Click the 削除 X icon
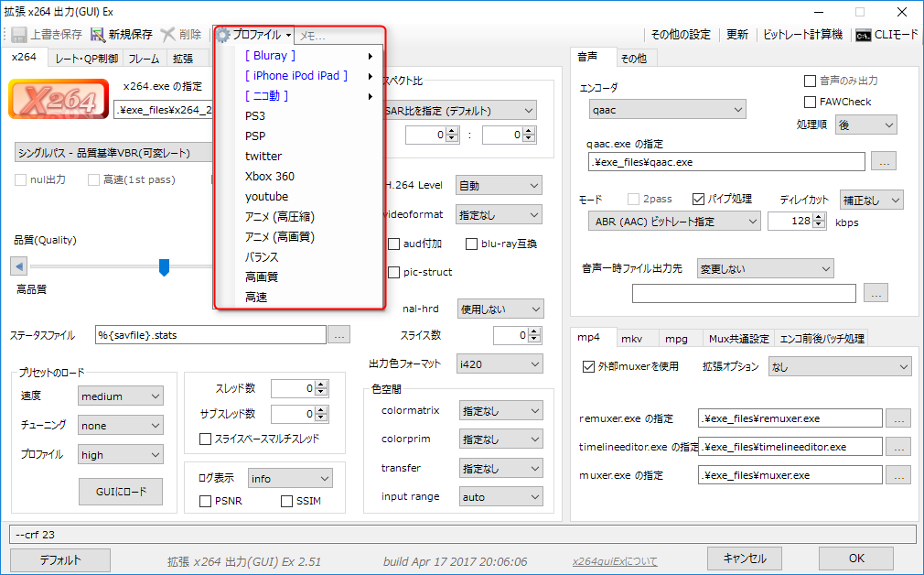The width and height of the screenshot is (924, 575). click(x=168, y=35)
